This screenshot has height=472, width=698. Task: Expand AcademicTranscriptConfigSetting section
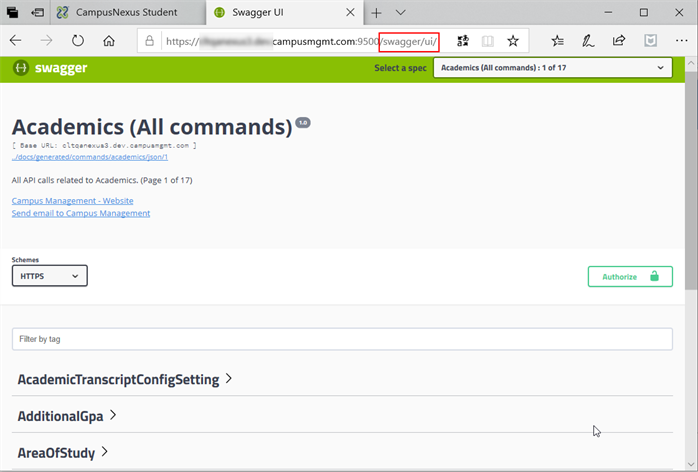[342, 379]
